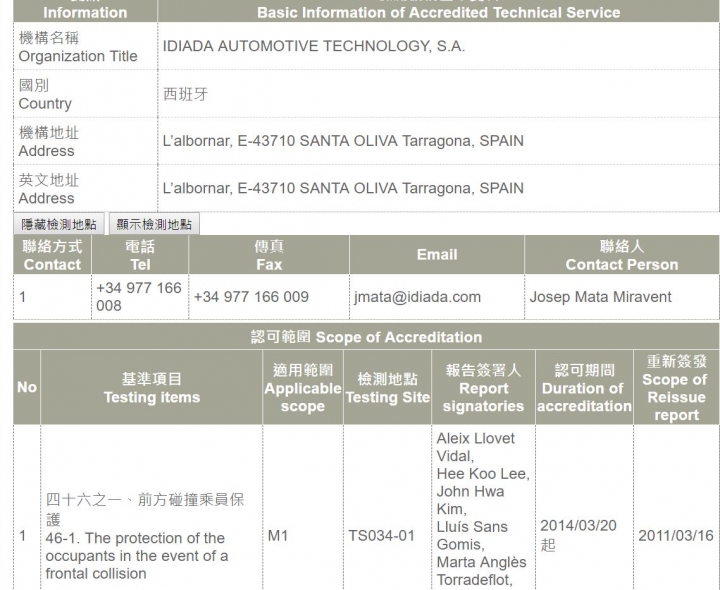Click the No column header
This screenshot has width=720, height=590.
tap(27, 388)
